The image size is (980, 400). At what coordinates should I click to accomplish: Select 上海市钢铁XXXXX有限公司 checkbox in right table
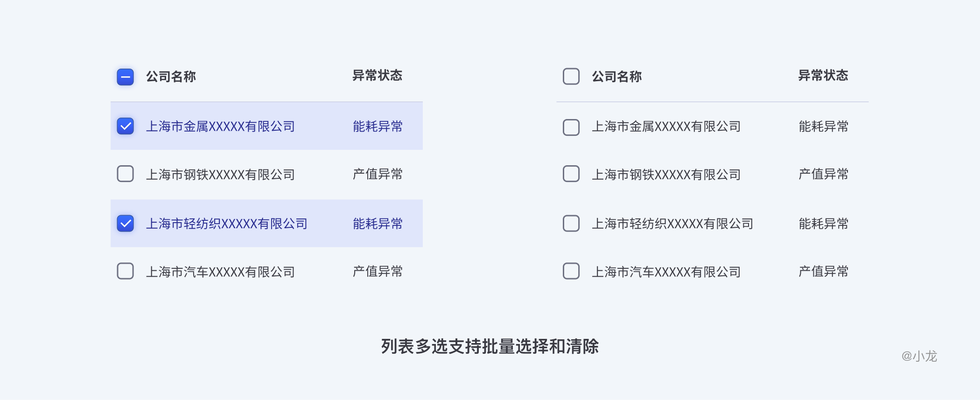click(571, 174)
